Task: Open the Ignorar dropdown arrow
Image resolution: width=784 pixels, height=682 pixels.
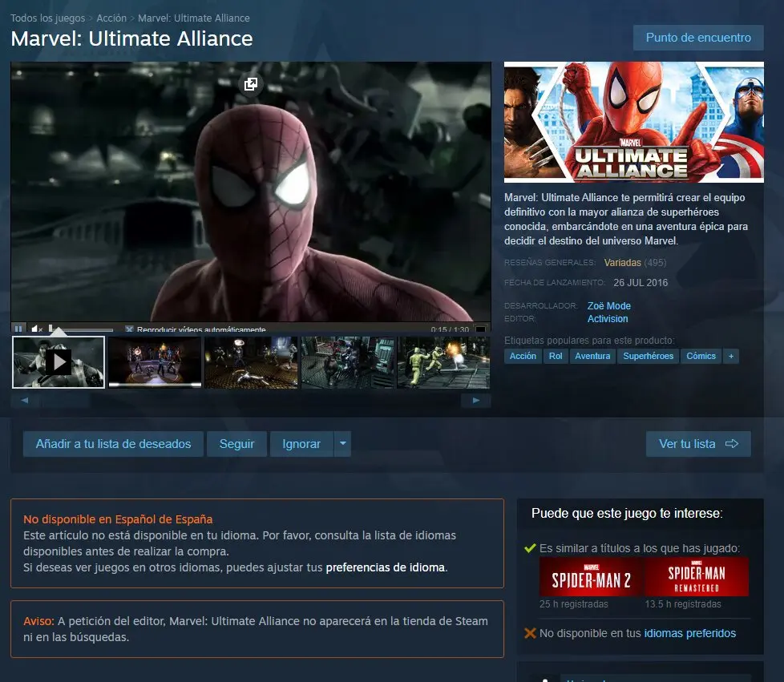Action: click(x=342, y=444)
